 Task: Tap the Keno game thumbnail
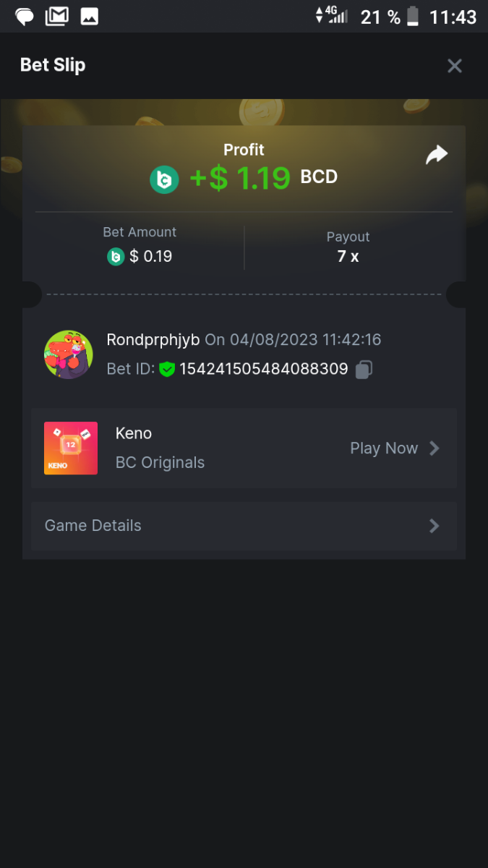click(71, 448)
